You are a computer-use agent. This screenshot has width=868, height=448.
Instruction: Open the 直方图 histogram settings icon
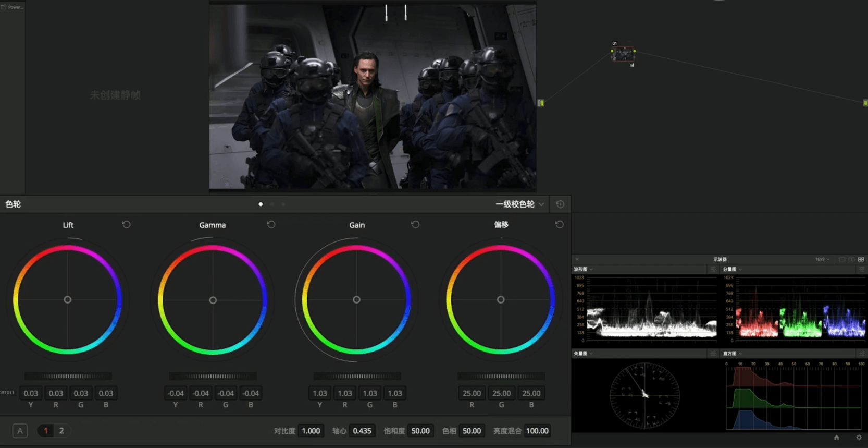[862, 353]
